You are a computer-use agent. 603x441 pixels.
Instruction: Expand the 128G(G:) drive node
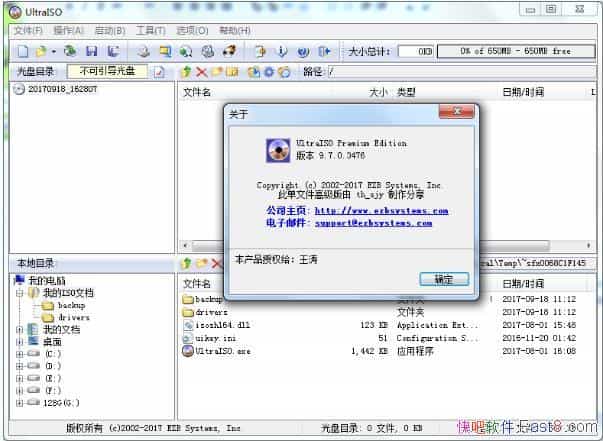(x=20, y=403)
